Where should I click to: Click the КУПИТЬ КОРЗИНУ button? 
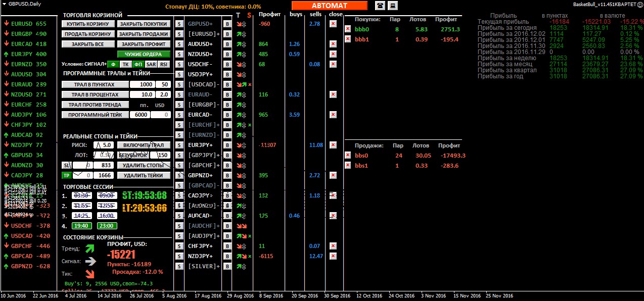pyautogui.click(x=88, y=24)
